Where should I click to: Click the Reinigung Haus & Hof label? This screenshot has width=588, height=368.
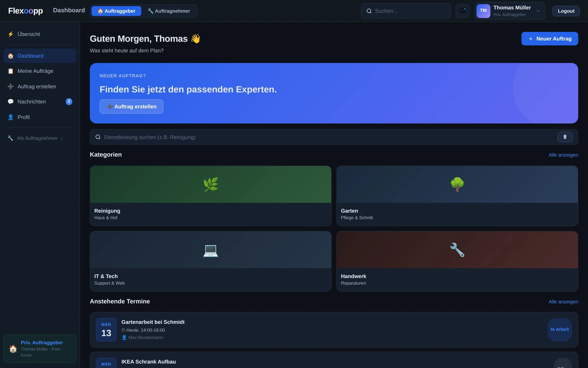(x=107, y=214)
